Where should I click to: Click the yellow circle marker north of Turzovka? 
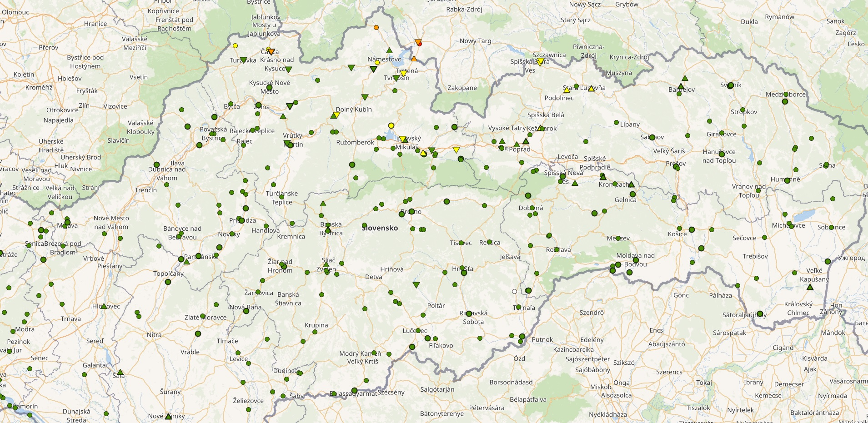[x=235, y=46]
